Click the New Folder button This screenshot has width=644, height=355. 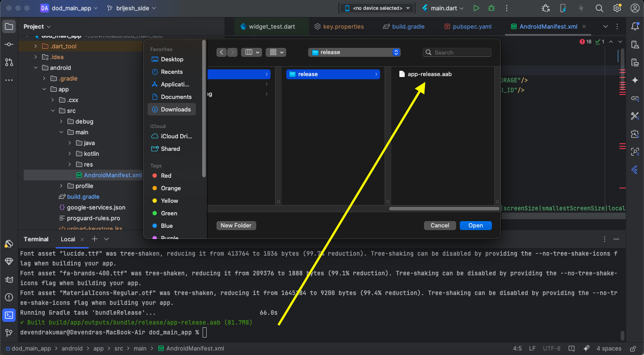[236, 226]
